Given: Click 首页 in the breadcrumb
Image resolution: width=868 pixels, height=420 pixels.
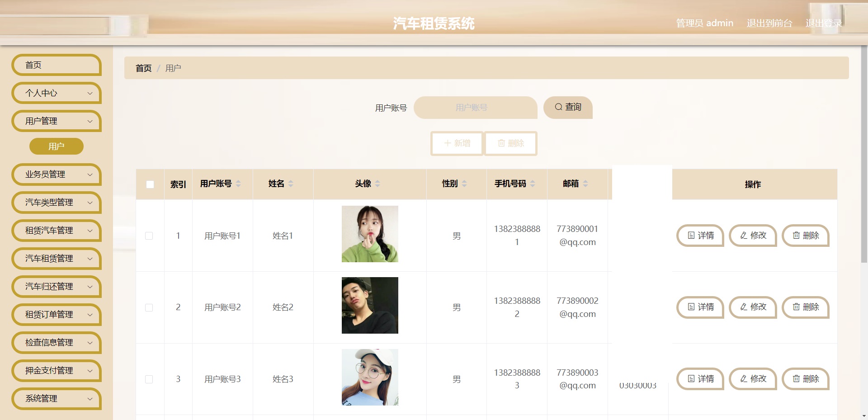Looking at the screenshot, I should (144, 68).
